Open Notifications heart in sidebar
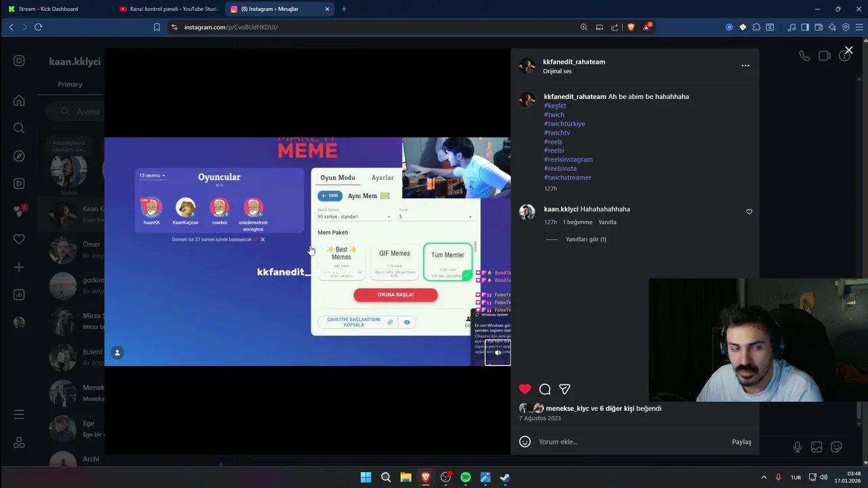This screenshot has width=868, height=488. pos(19,239)
